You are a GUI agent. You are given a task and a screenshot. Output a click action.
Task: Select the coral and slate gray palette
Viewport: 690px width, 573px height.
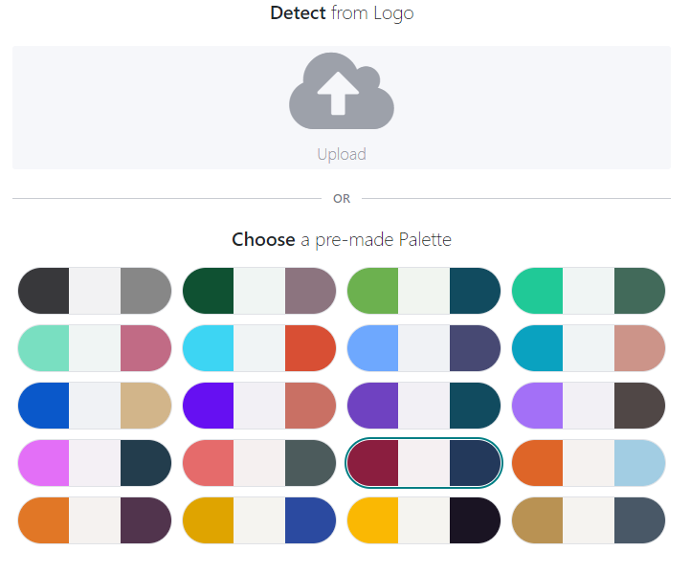pyautogui.click(x=259, y=463)
